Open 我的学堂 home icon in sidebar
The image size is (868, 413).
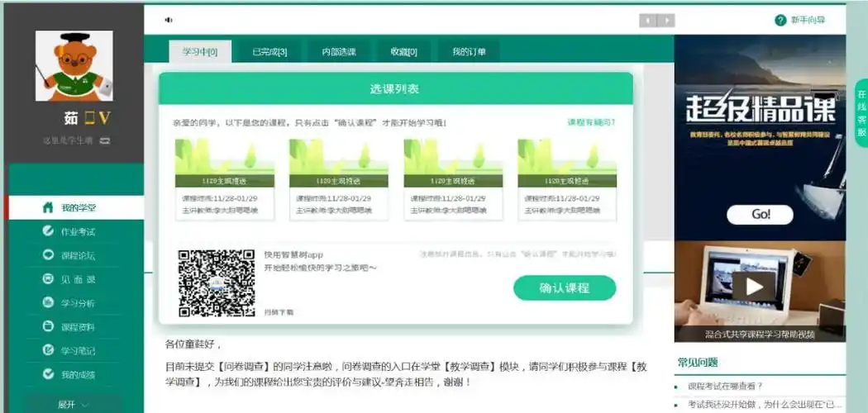pyautogui.click(x=48, y=208)
